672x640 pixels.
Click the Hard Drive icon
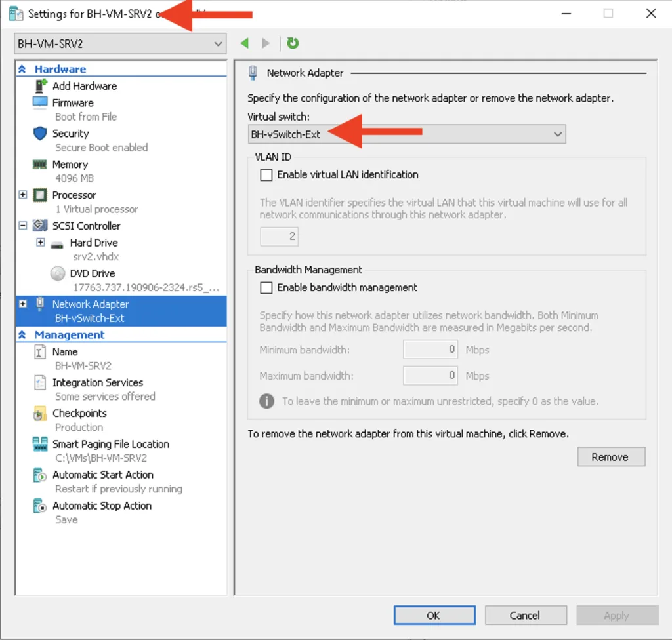click(x=57, y=245)
